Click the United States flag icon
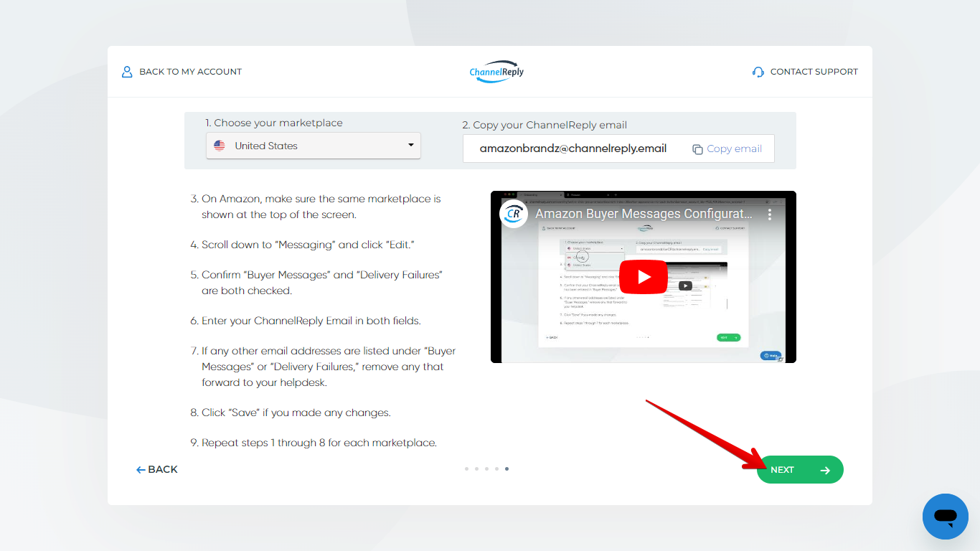Screen dimensions: 980x551 [x=220, y=146]
